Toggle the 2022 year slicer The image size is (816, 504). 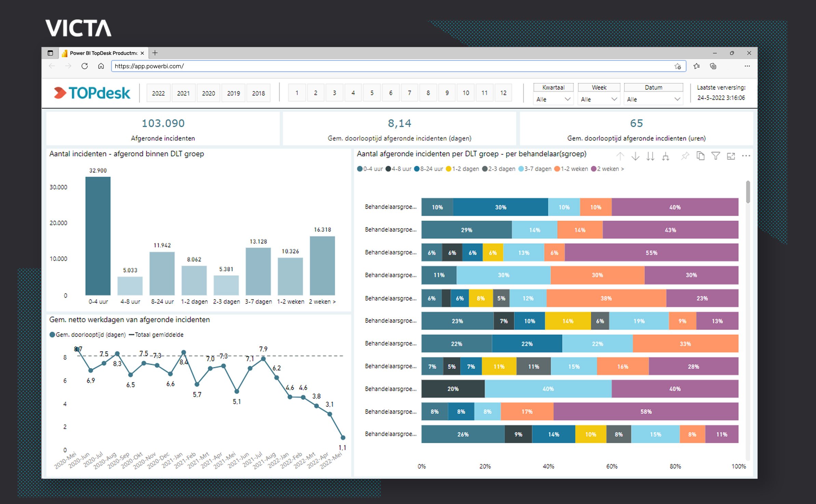click(x=158, y=93)
